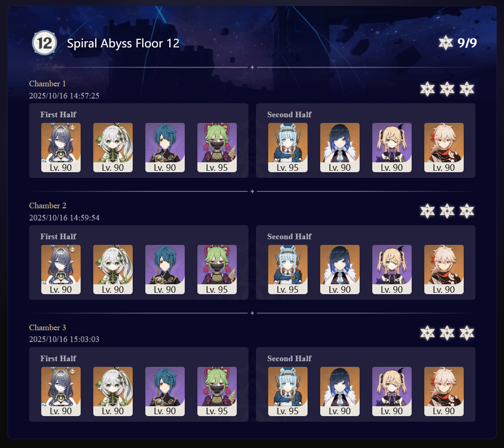
Task: Open the blue-haired Lv. 95 character in Chamber 2
Action: click(x=288, y=270)
